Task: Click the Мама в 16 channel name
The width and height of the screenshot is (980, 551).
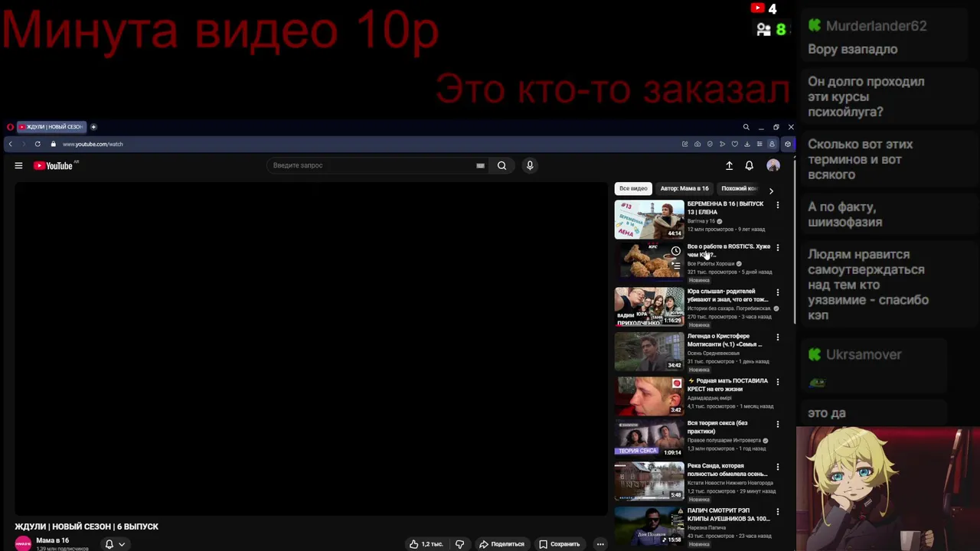Action: 52,540
